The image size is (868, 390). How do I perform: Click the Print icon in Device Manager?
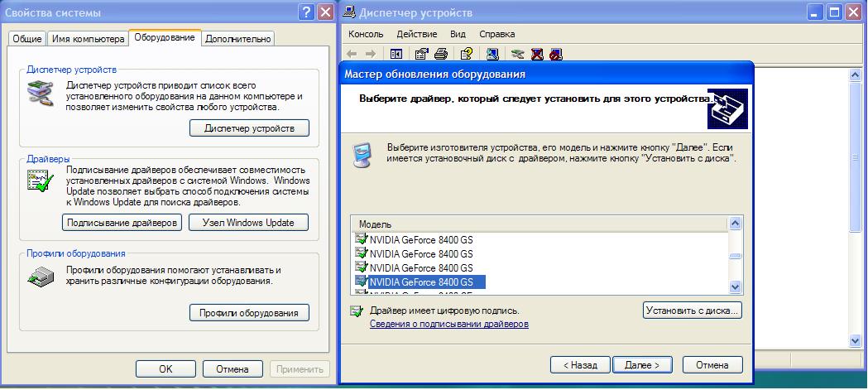[x=440, y=54]
